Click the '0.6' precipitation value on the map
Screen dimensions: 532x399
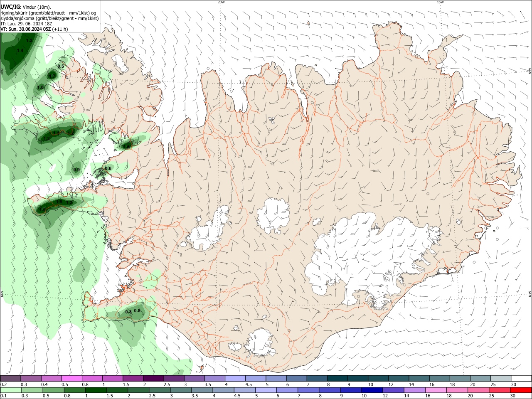coord(108,168)
